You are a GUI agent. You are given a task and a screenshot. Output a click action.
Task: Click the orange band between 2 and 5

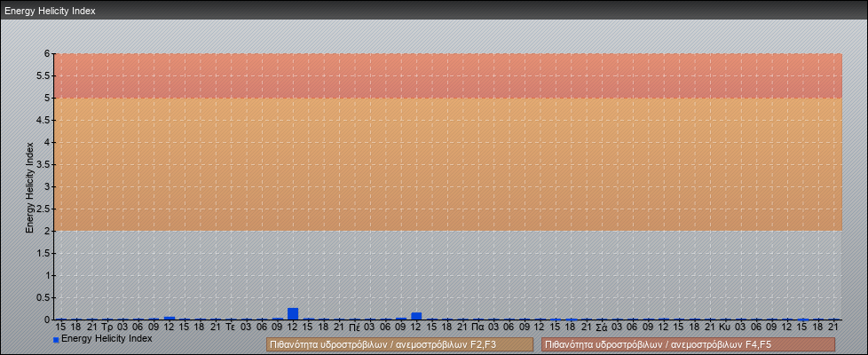coord(444,164)
